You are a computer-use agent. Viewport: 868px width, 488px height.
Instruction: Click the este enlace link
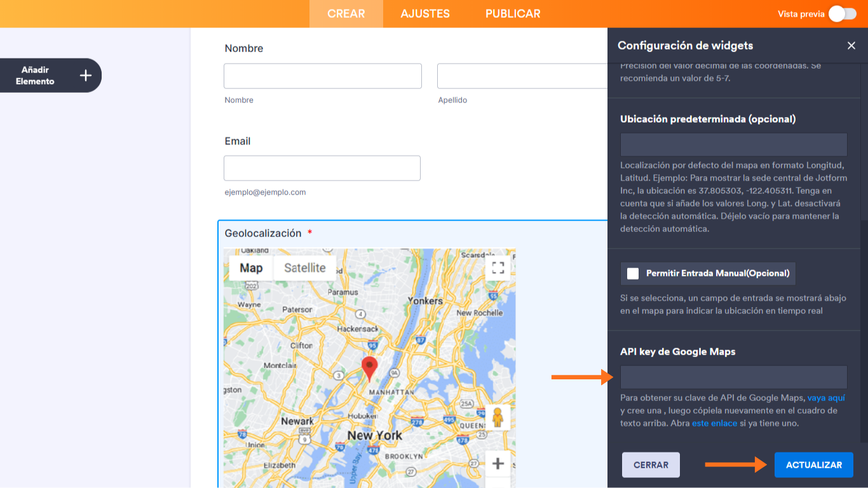point(714,423)
